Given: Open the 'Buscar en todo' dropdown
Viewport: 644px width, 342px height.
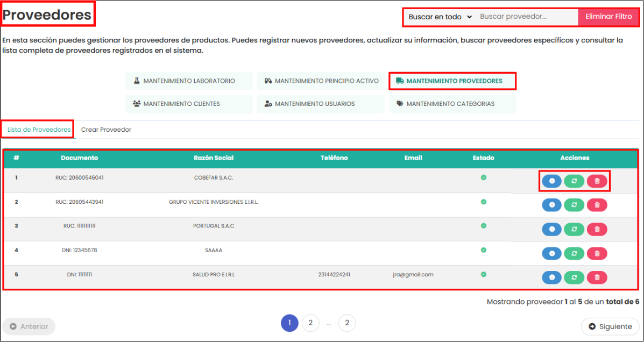Looking at the screenshot, I should (440, 17).
